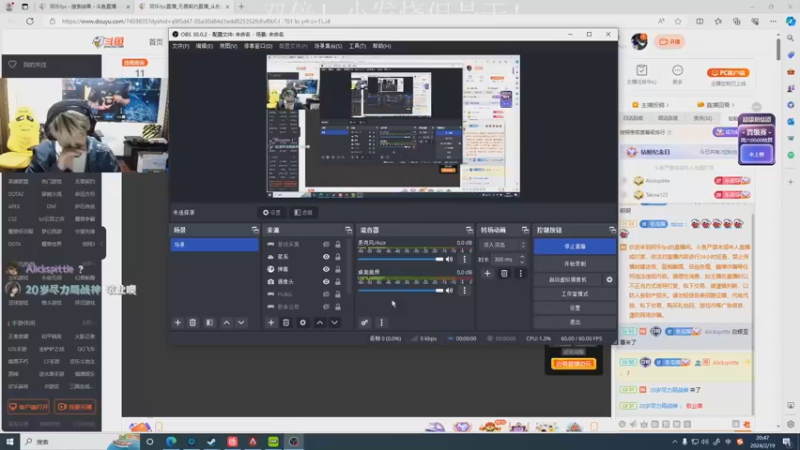Delete the transition with trash icon
The height and width of the screenshot is (450, 800).
coord(504,273)
